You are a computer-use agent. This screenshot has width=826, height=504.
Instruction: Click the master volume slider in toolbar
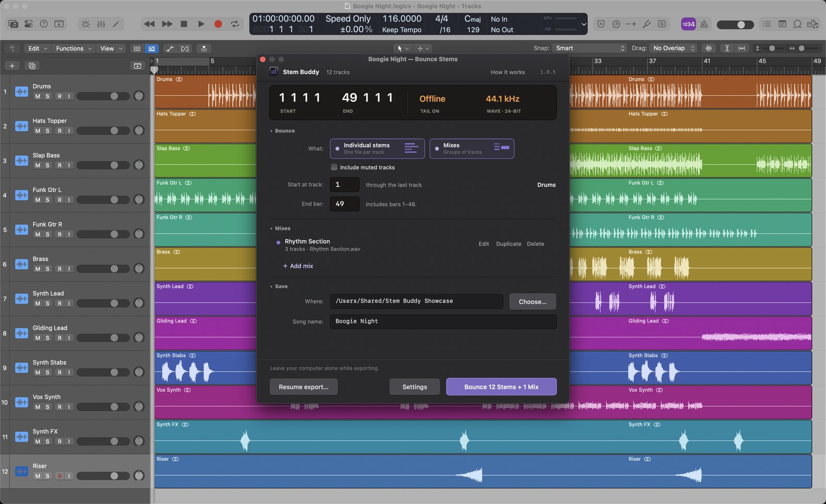tap(735, 24)
